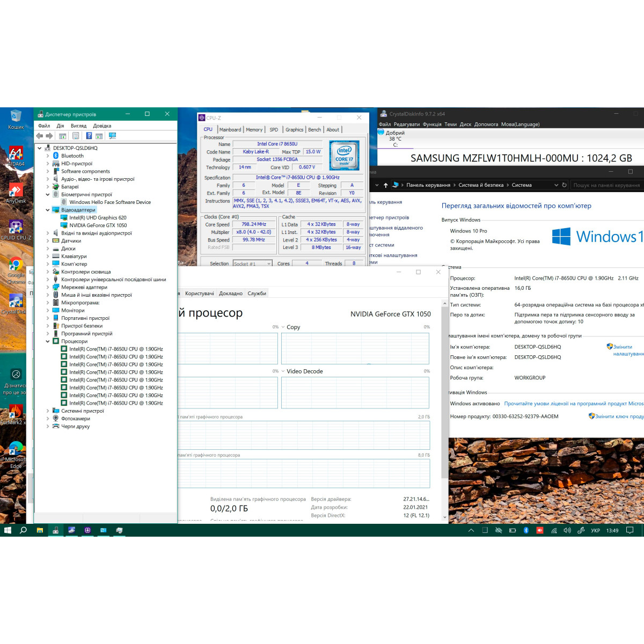Open the Мова(Language) menu in CrystalDiskInfo
The image size is (644, 644).
[x=520, y=124]
